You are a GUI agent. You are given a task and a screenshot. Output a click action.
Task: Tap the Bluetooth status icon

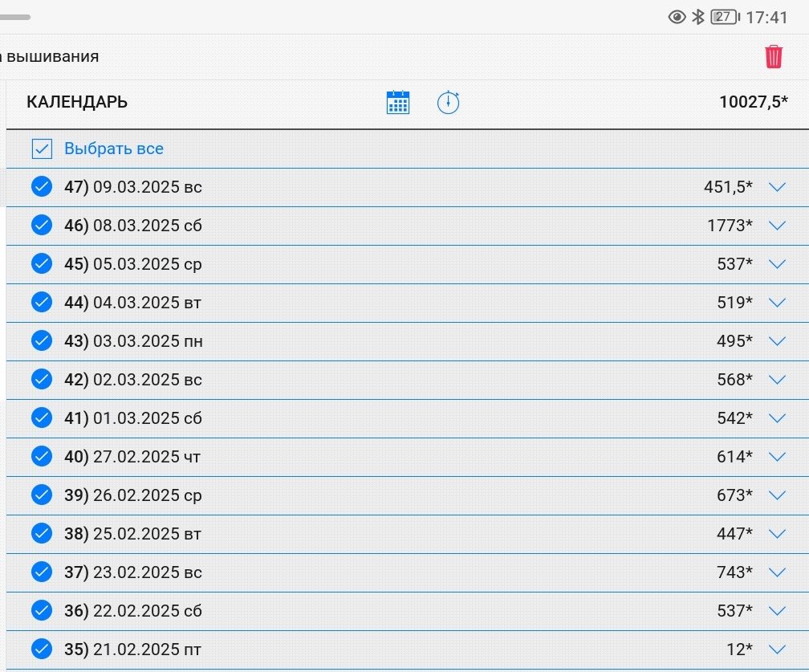coord(698,17)
